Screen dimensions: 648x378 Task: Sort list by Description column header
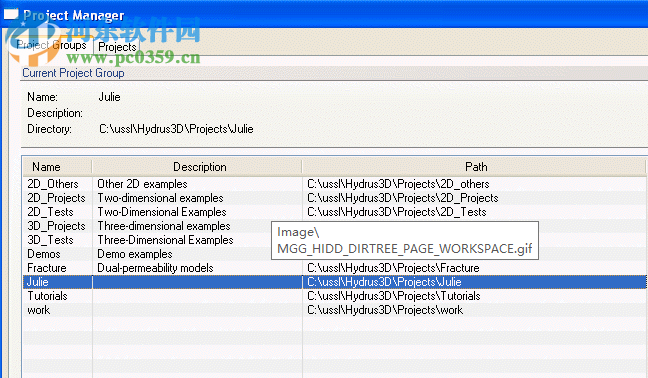pyautogui.click(x=197, y=167)
